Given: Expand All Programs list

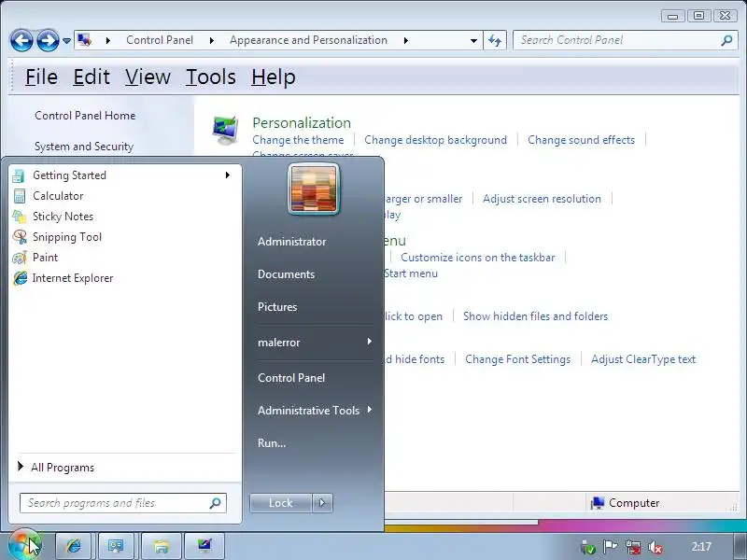Looking at the screenshot, I should pyautogui.click(x=63, y=468).
